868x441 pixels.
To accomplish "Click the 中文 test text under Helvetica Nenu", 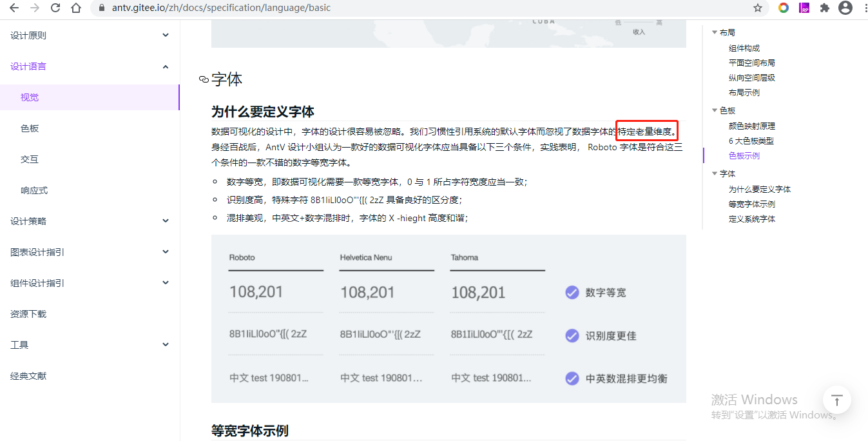I will pos(381,378).
